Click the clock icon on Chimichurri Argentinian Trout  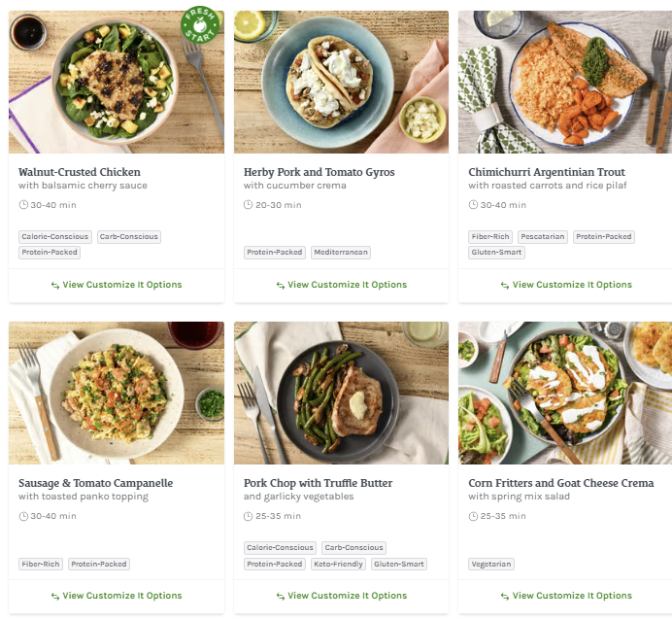pos(473,205)
